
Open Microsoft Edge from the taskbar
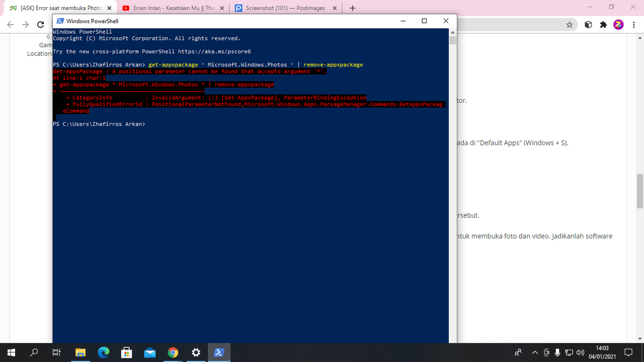(104, 352)
